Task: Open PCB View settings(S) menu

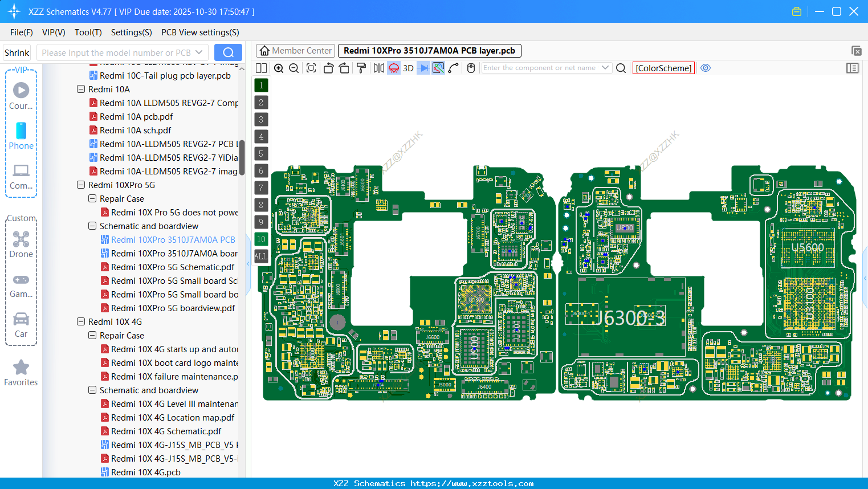Action: (x=200, y=32)
